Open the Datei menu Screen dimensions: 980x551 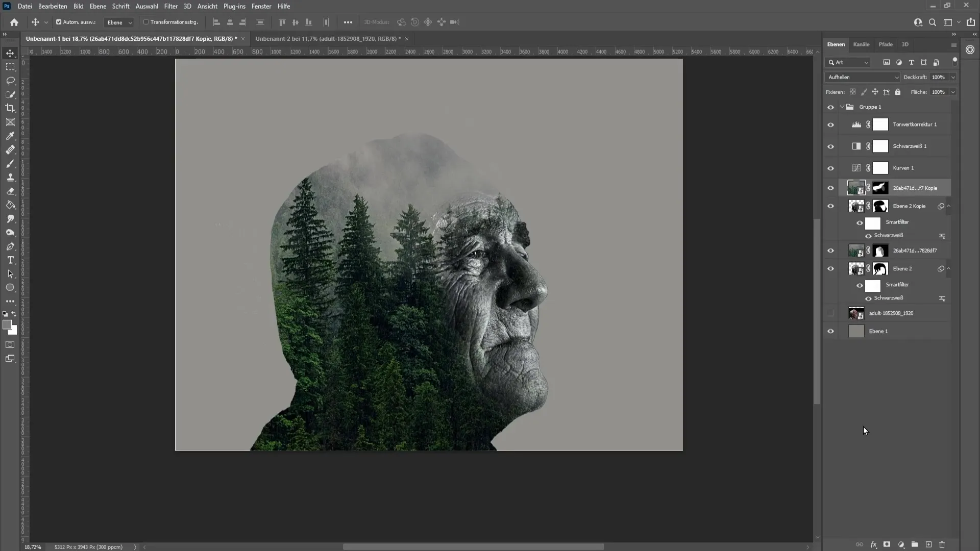(24, 6)
